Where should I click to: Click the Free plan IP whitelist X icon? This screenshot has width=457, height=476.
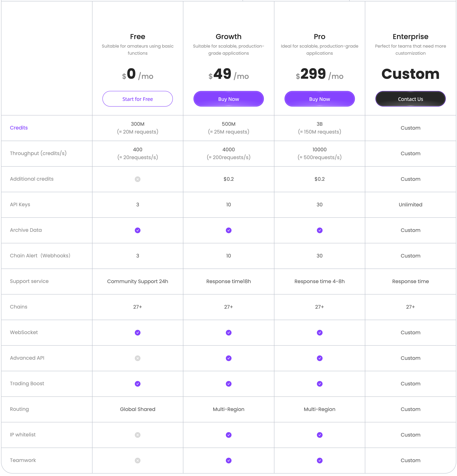[x=138, y=435]
